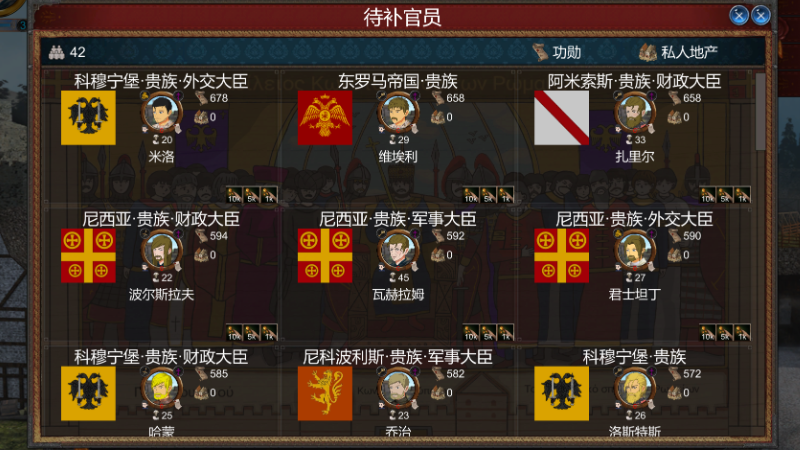
Task: Open 哈蒙's blond-haired portrait
Action: pos(162,388)
